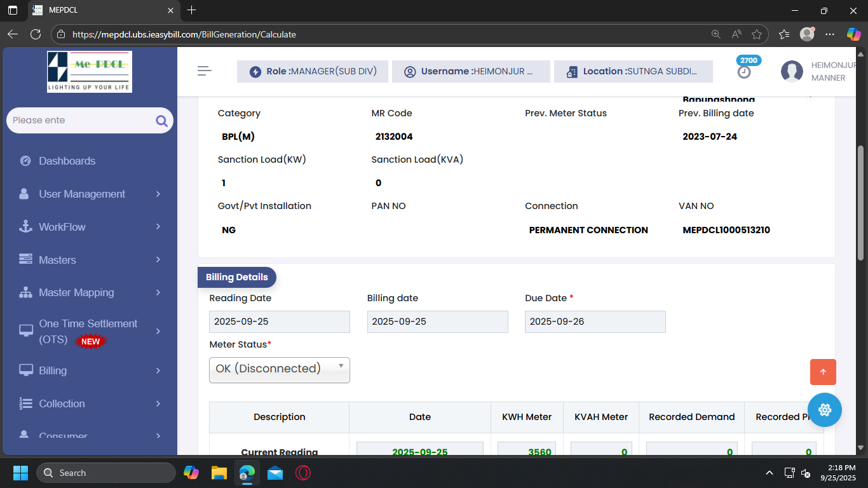The width and height of the screenshot is (868, 488).
Task: Open the Masters sidebar menu
Action: pyautogui.click(x=90, y=260)
